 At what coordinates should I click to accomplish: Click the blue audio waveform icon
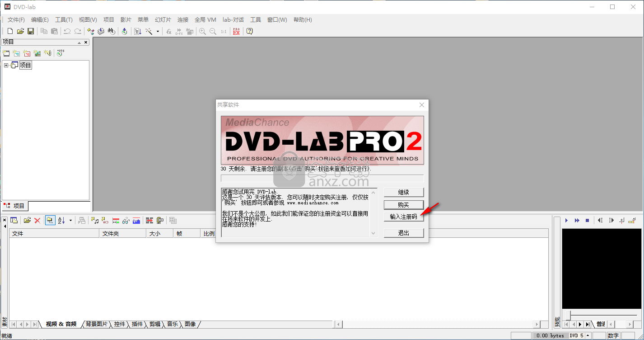(136, 220)
